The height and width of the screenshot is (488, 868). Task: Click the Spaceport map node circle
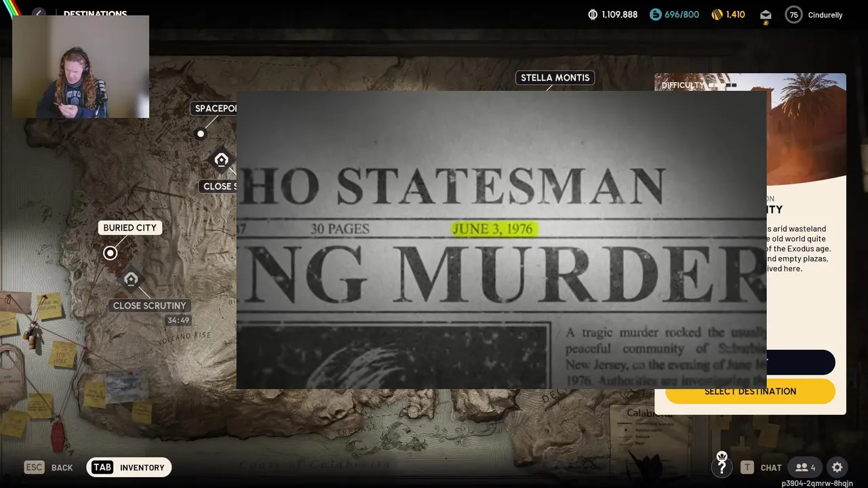point(200,134)
